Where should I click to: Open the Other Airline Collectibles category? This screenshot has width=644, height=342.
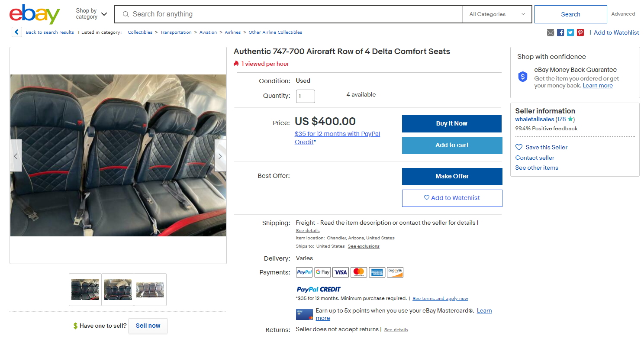pyautogui.click(x=275, y=32)
